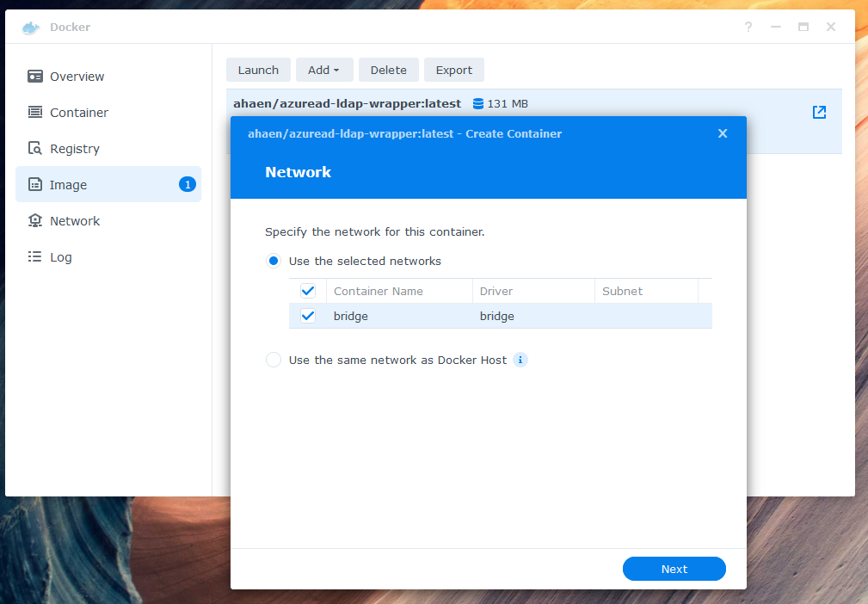This screenshot has height=604, width=868.
Task: Toggle the select-all networks header checkbox
Action: [x=308, y=291]
